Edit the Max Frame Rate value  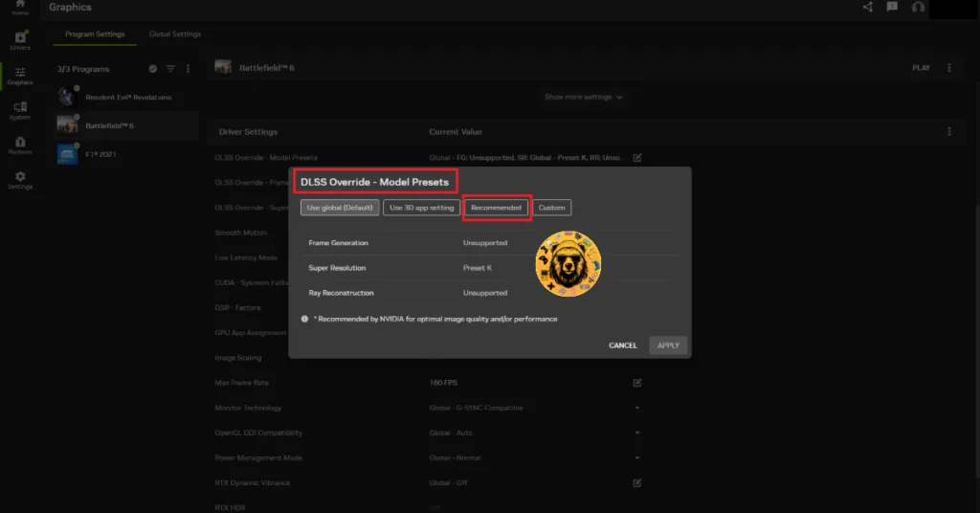click(x=636, y=383)
